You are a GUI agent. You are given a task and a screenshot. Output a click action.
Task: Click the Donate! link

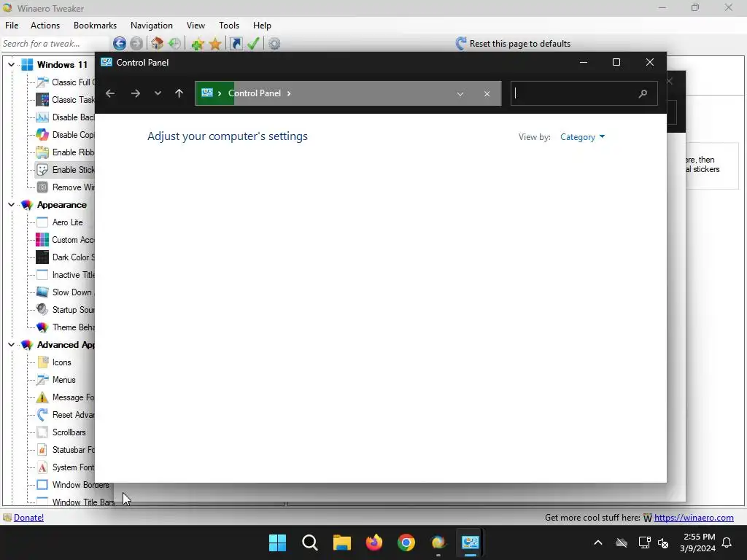[x=28, y=518]
